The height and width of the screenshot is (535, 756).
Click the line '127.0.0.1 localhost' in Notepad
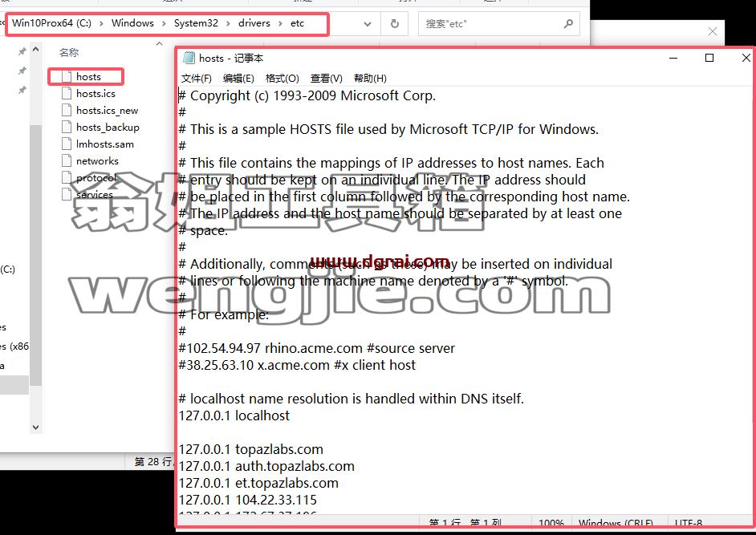[x=234, y=415]
